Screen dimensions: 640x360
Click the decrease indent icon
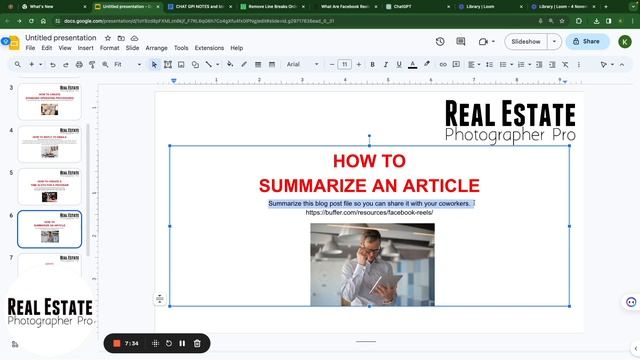pos(539,64)
